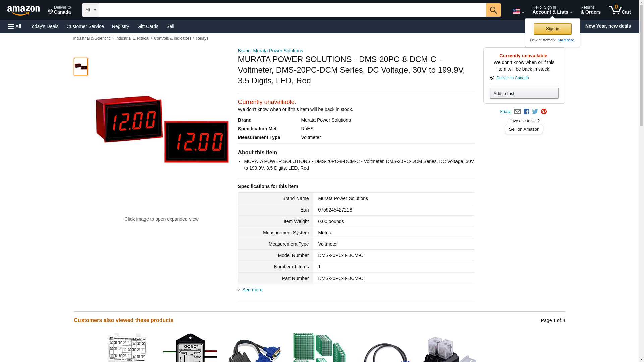
Task: Click the Amazon logo
Action: click(23, 10)
